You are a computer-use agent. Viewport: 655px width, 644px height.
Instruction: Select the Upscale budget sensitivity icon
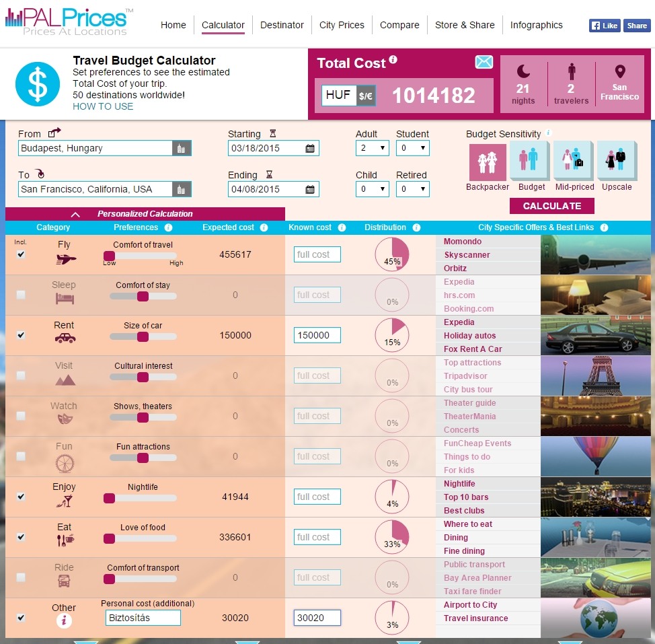tap(616, 161)
